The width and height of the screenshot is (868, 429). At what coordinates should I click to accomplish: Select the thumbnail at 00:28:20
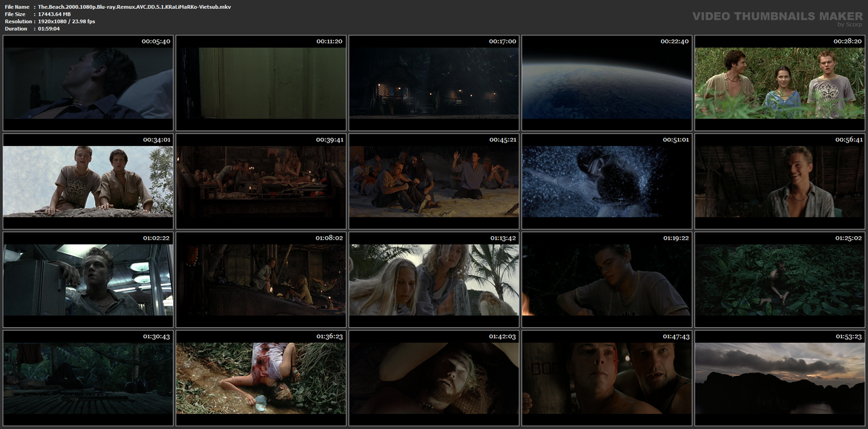point(780,83)
